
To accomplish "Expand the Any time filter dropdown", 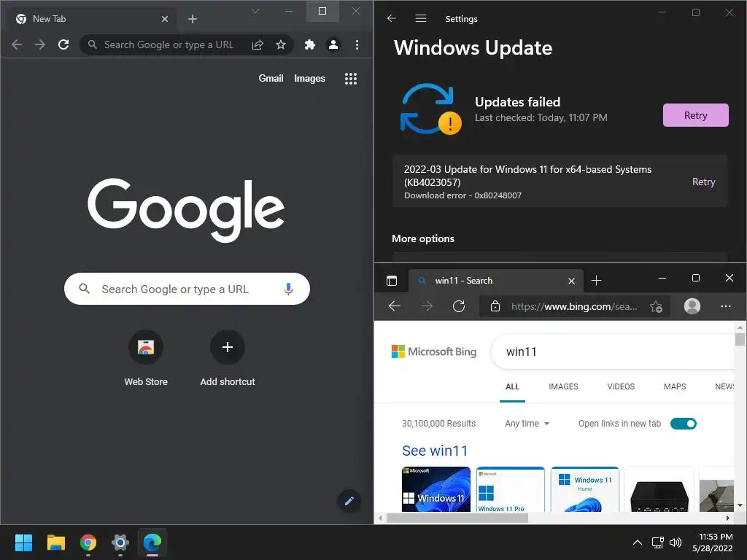I will pyautogui.click(x=527, y=424).
